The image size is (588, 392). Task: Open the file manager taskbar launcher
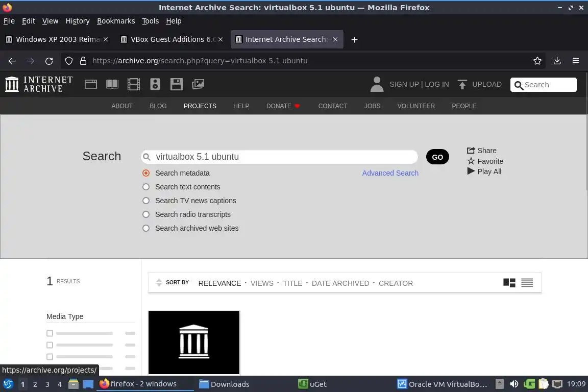pyautogui.click(x=73, y=384)
